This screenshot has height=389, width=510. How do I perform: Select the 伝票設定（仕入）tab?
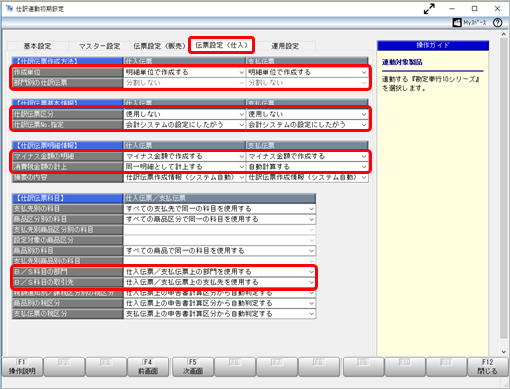222,45
